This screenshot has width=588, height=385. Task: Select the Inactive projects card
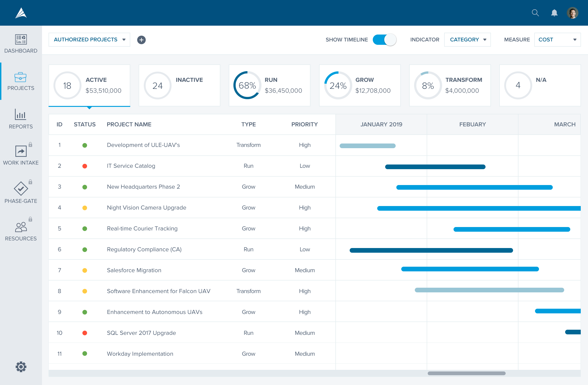click(x=179, y=85)
